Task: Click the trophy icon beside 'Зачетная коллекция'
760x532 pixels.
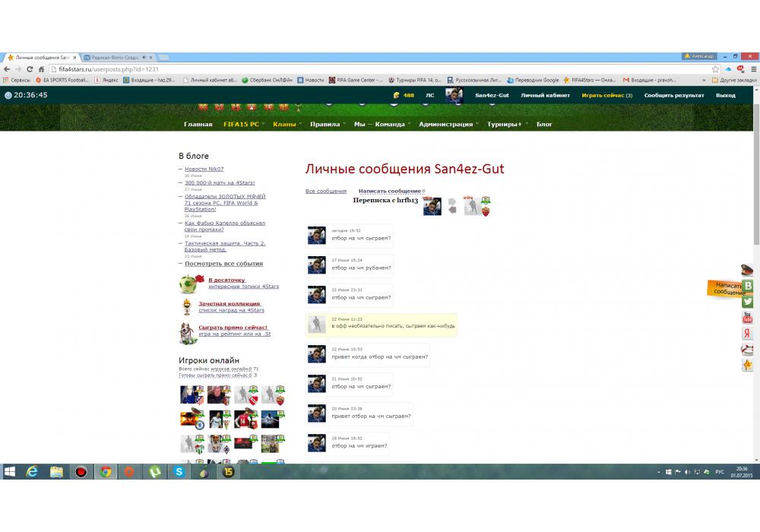Action: pyautogui.click(x=186, y=307)
